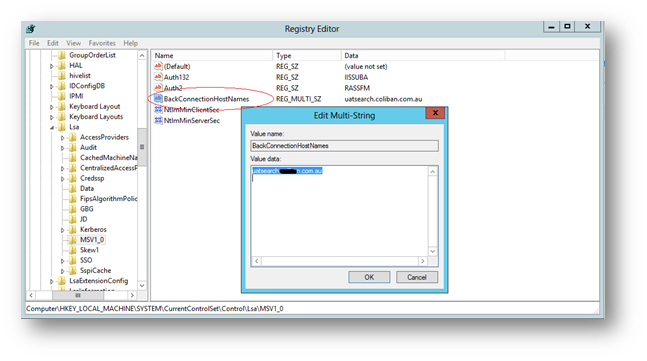Expand the Keyboard Layout tree node
Viewport: 647px width, 361px height.
tap(52, 107)
